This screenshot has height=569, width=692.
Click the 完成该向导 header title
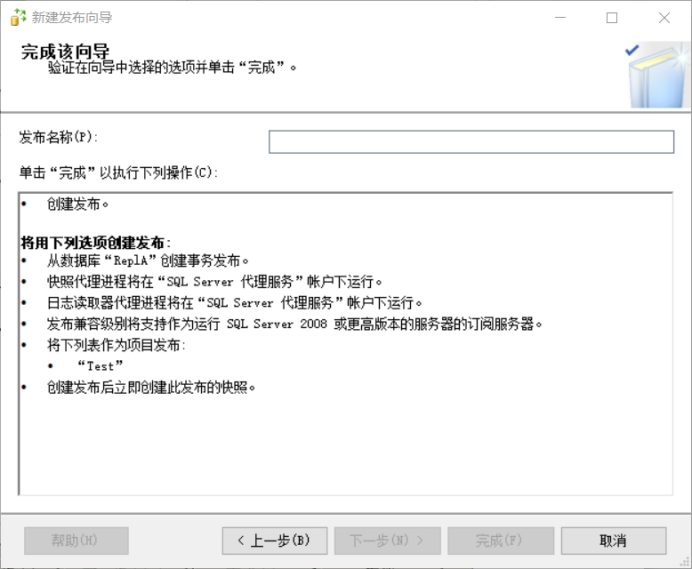66,52
